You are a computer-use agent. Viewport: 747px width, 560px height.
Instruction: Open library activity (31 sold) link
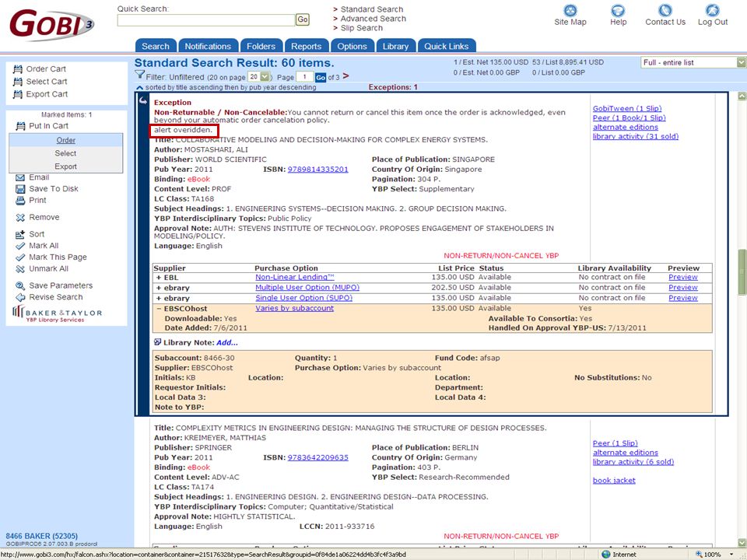click(636, 137)
